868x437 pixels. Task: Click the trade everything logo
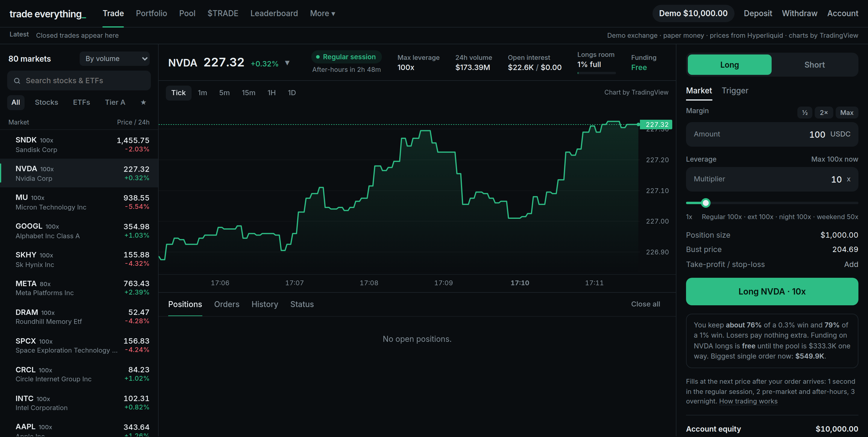(x=48, y=14)
